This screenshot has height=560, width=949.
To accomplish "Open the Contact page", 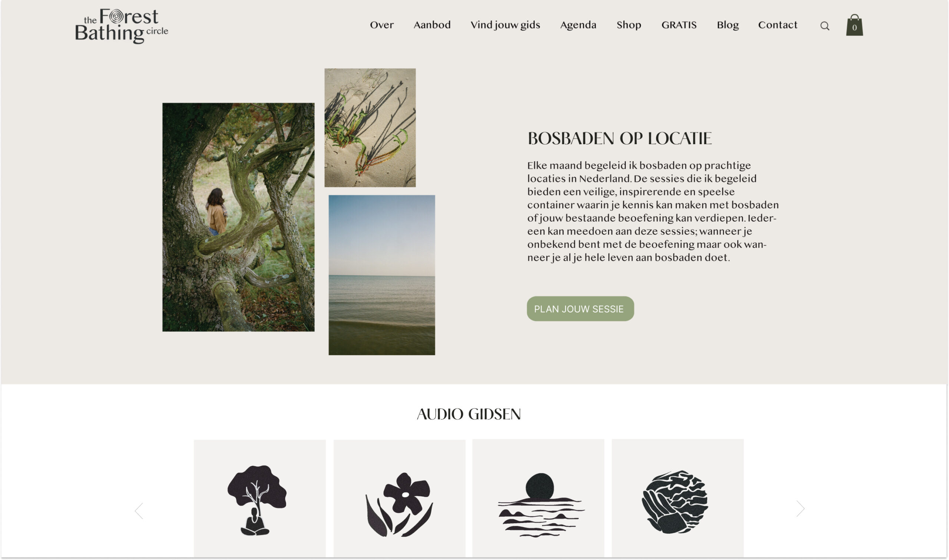I will [778, 25].
